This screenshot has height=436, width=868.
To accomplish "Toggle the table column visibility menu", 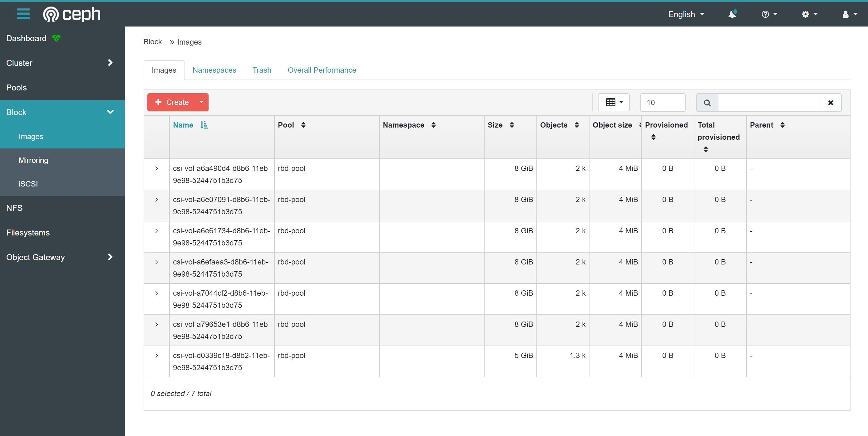I will point(614,102).
